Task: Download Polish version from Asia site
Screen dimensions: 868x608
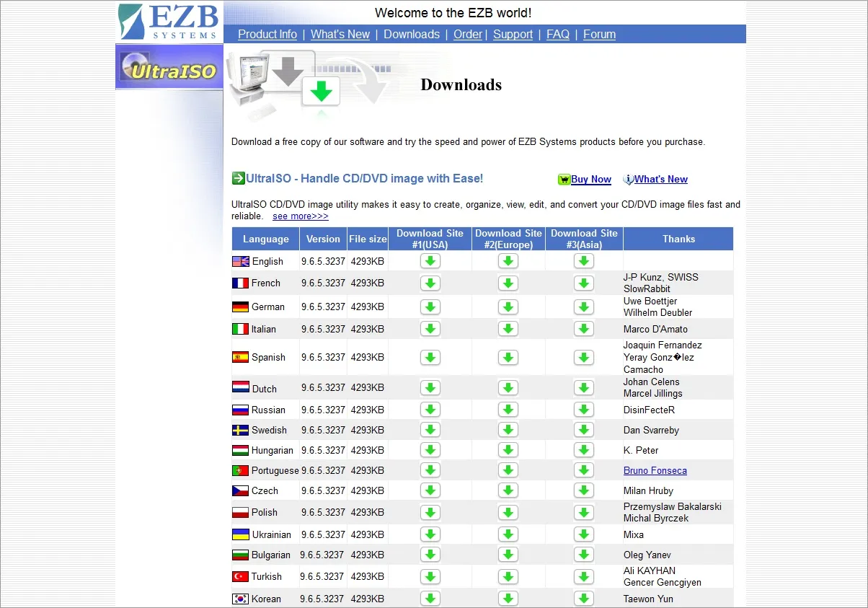Action: tap(584, 512)
